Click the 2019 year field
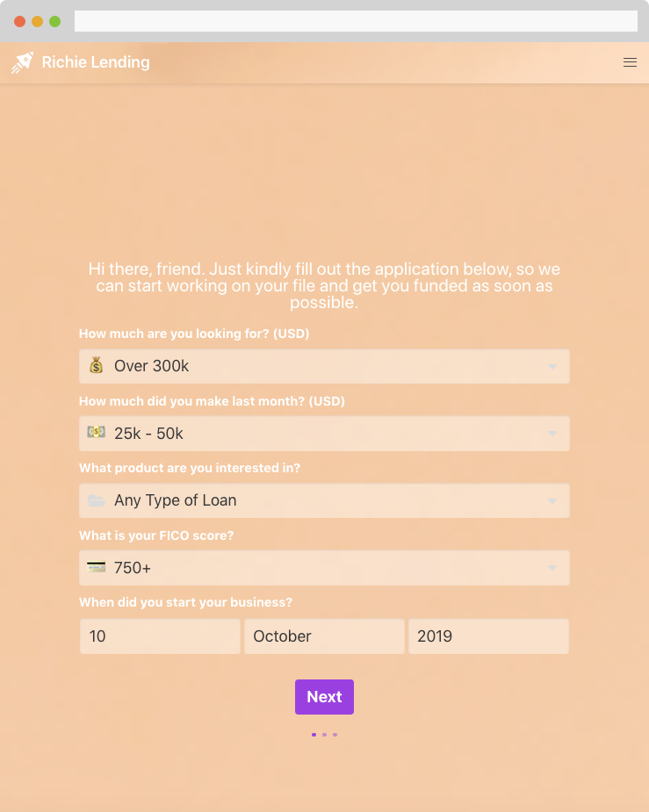Viewport: 649px width, 812px height. pyautogui.click(x=487, y=636)
